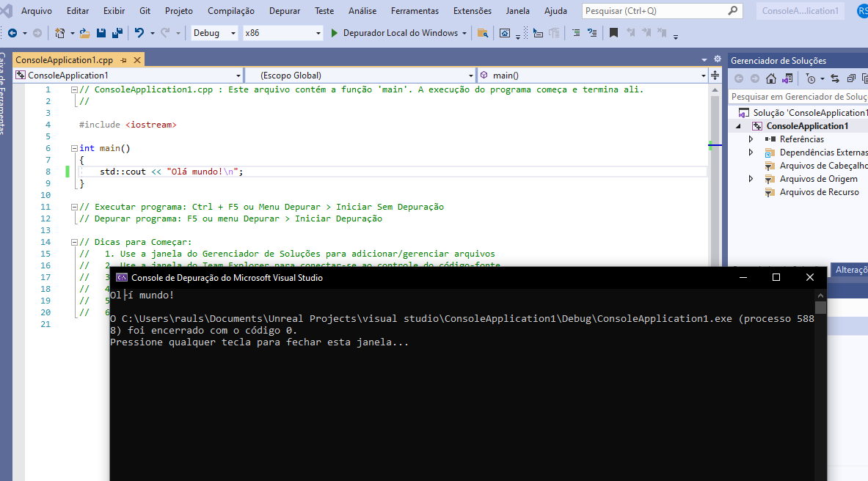Save all files using the multi-disk icon
Image resolution: width=868 pixels, height=481 pixels.
117,33
